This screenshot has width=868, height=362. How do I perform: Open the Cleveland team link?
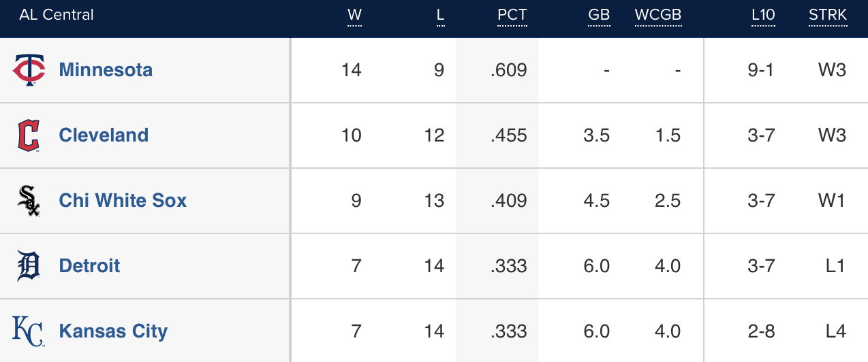[x=104, y=135]
